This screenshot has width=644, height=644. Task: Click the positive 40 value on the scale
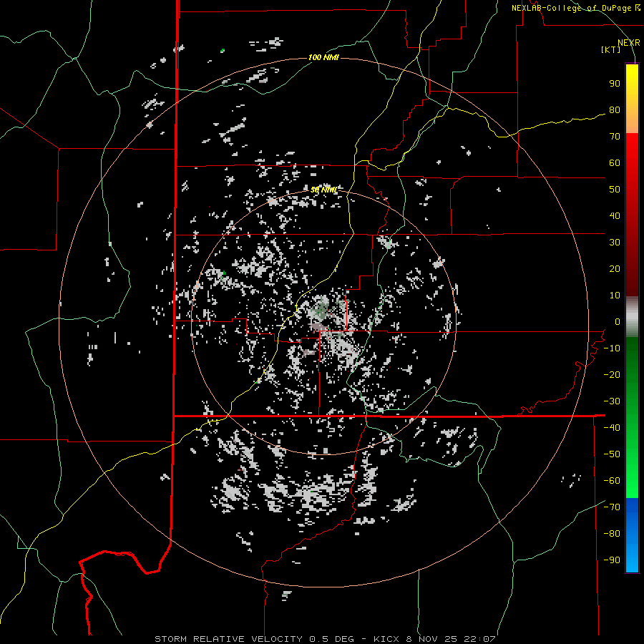tap(615, 215)
